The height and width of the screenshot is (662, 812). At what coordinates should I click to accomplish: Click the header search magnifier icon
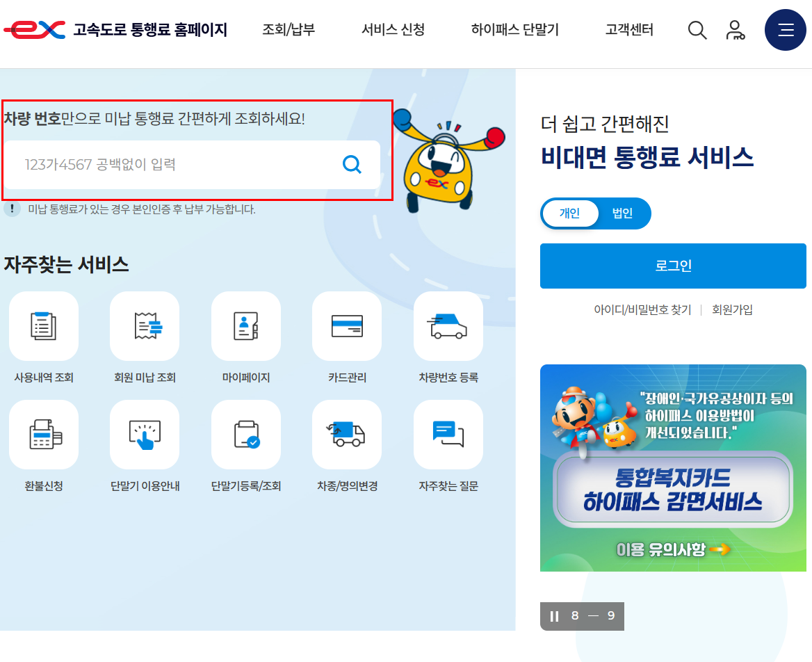coord(697,30)
